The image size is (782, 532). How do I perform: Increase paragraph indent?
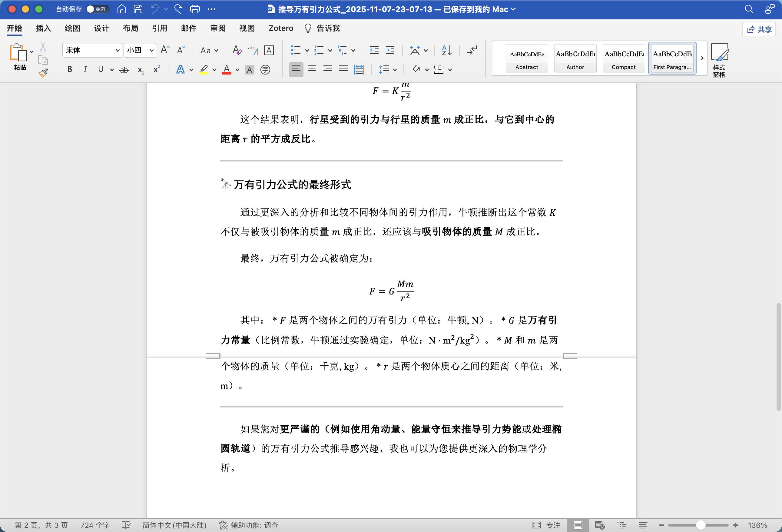coord(390,51)
